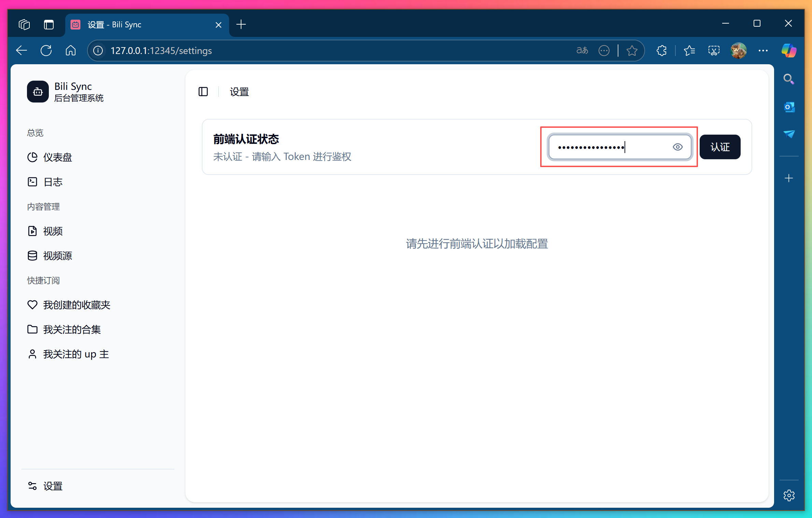Open the 视频 videos section
This screenshot has width=812, height=518.
pyautogui.click(x=53, y=231)
